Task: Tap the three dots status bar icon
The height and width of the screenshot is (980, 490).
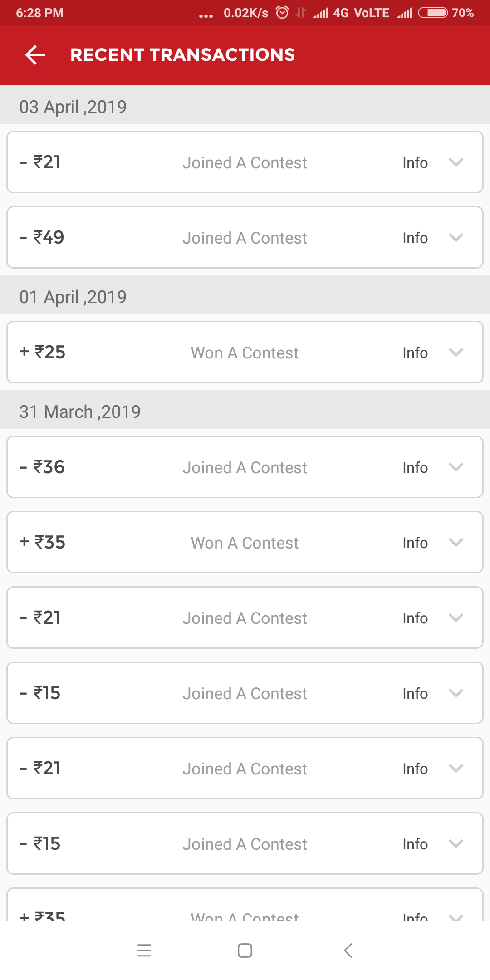Action: tap(206, 15)
